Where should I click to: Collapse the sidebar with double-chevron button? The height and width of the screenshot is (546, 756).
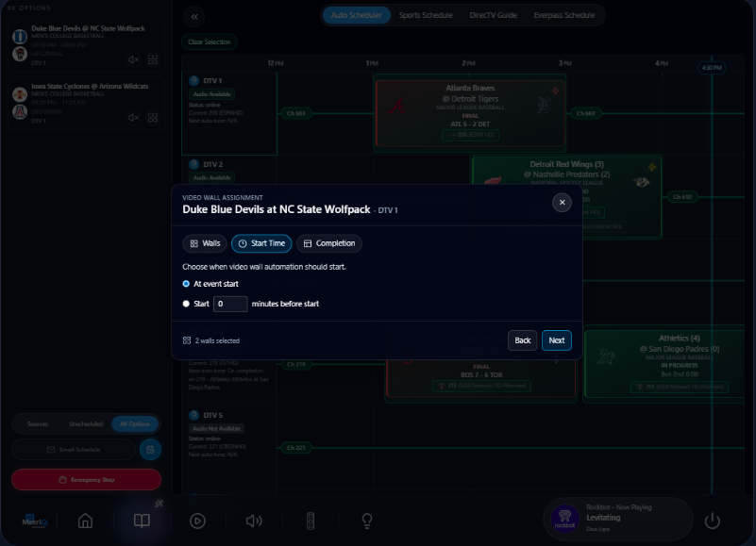tap(194, 16)
